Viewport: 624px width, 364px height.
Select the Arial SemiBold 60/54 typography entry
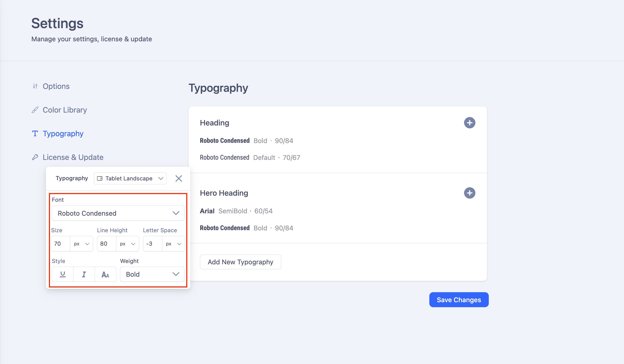pos(236,211)
